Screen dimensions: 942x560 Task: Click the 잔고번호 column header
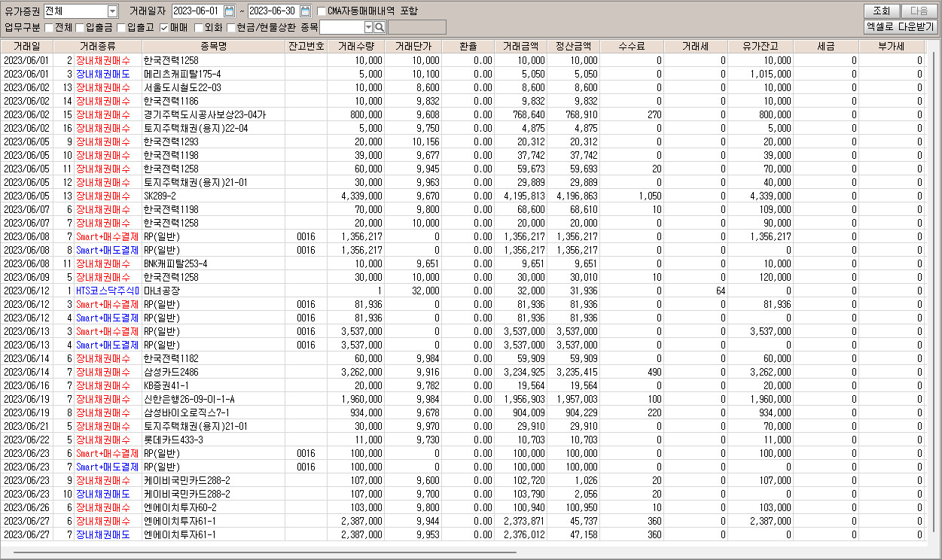tap(306, 47)
